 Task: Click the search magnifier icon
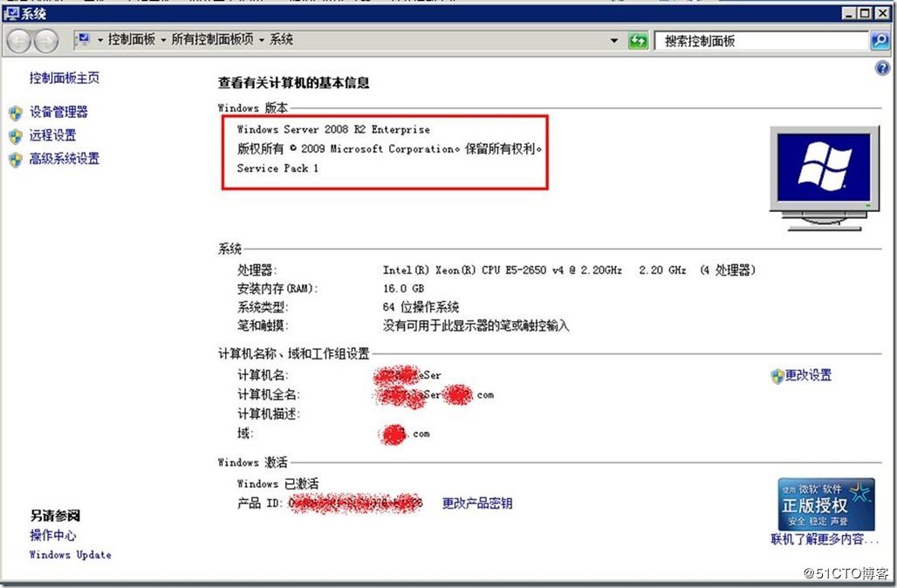(877, 40)
